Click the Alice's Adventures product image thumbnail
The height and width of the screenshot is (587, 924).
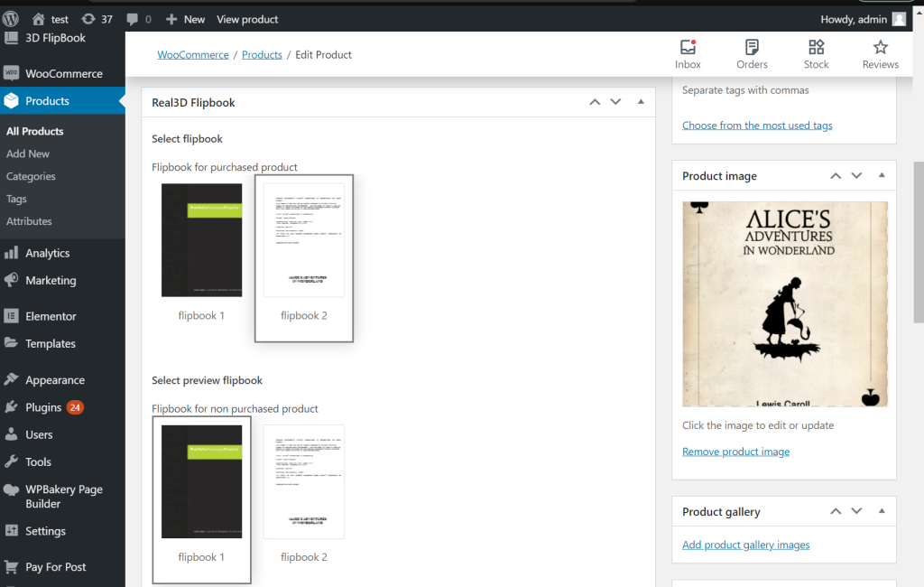(784, 303)
